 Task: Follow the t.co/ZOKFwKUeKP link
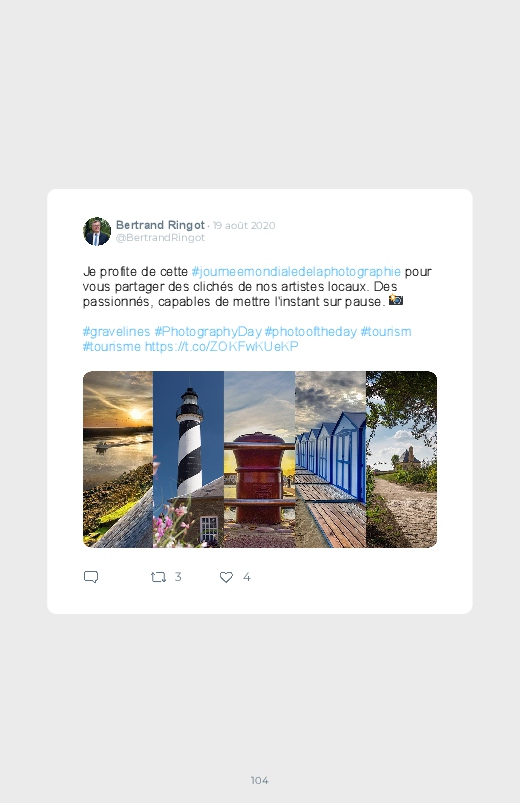(221, 347)
